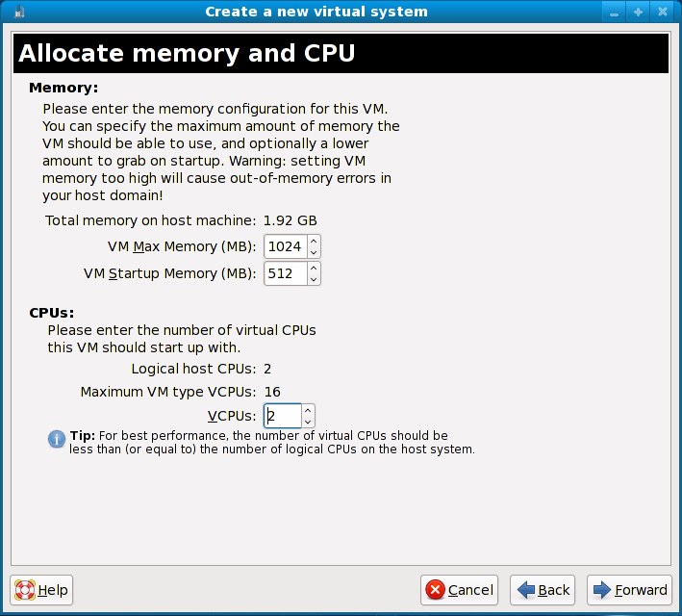The width and height of the screenshot is (682, 616).
Task: Maximize the virtual system wizard window
Action: [638, 12]
